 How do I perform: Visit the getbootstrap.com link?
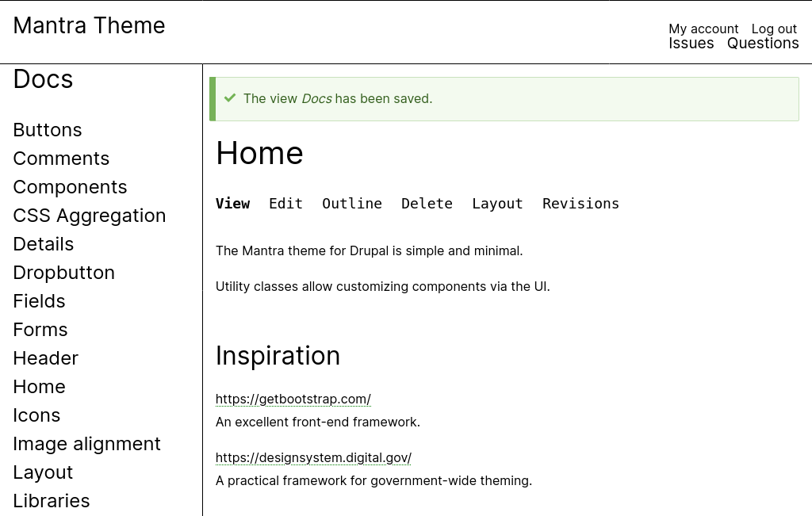(x=293, y=399)
